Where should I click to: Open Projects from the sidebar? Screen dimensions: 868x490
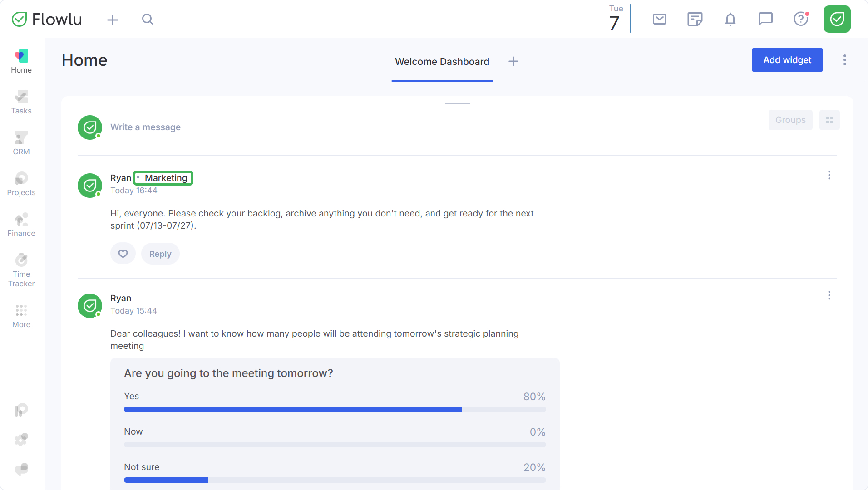click(x=21, y=184)
